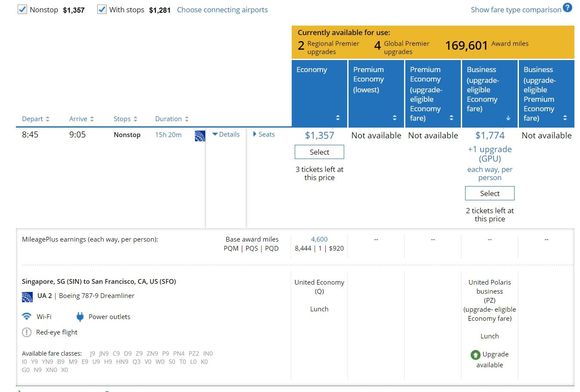This screenshot has width=580, height=392.
Task: Sort Business upgrade-eligible Economy fare column arrow
Action: pyautogui.click(x=508, y=118)
